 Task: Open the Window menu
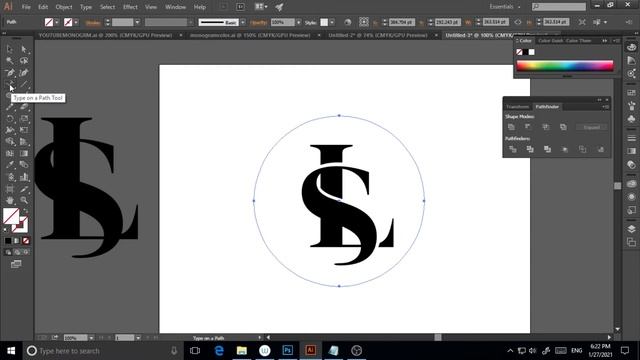[x=176, y=7]
